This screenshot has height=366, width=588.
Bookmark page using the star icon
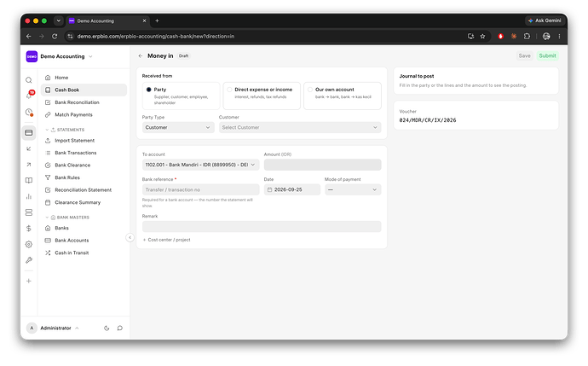tap(482, 37)
